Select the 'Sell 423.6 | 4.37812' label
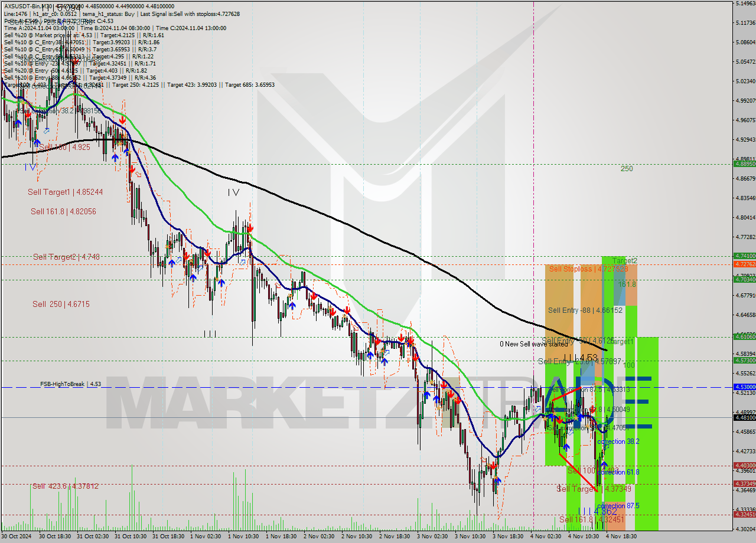 (x=65, y=486)
